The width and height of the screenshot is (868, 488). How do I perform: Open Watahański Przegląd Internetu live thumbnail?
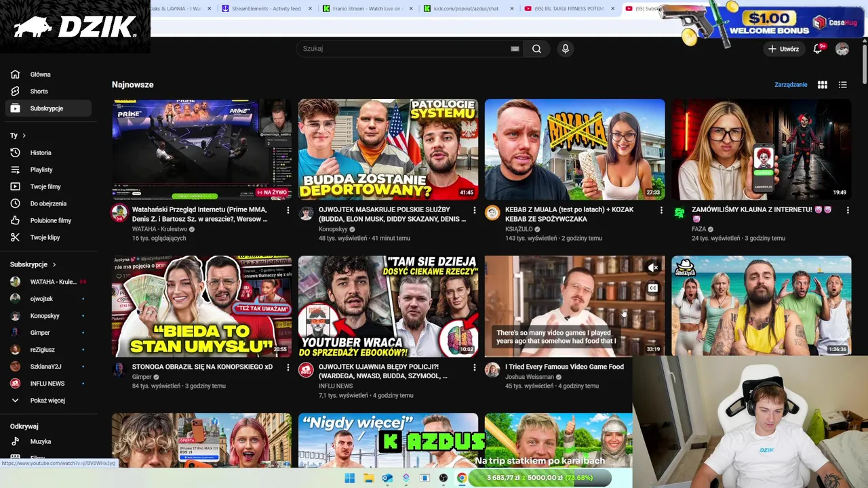point(201,149)
